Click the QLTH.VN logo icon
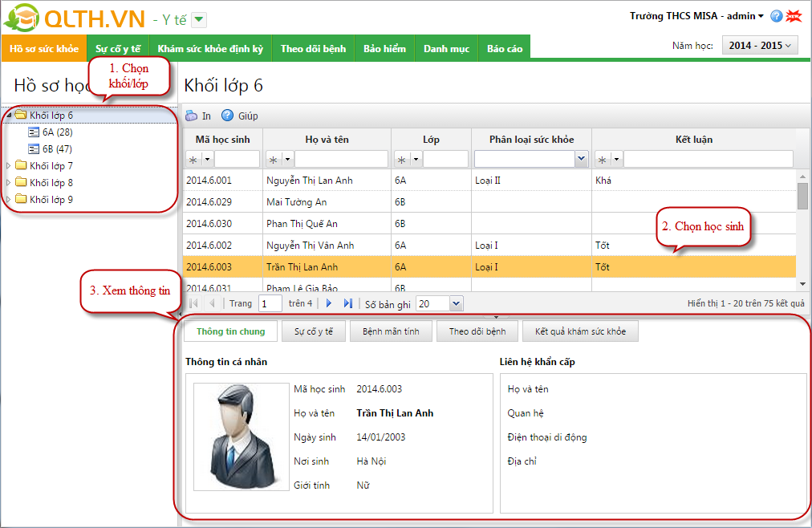812x528 pixels. coord(22,18)
